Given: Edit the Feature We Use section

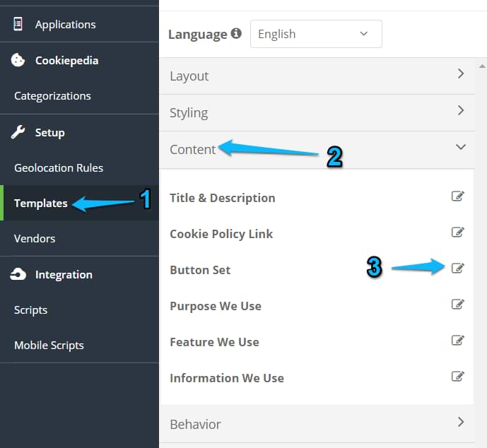Looking at the screenshot, I should [x=457, y=341].
